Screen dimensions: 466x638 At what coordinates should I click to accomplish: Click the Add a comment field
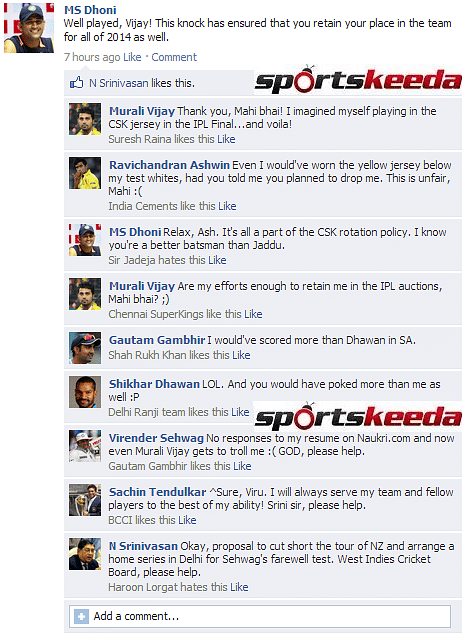(260, 616)
